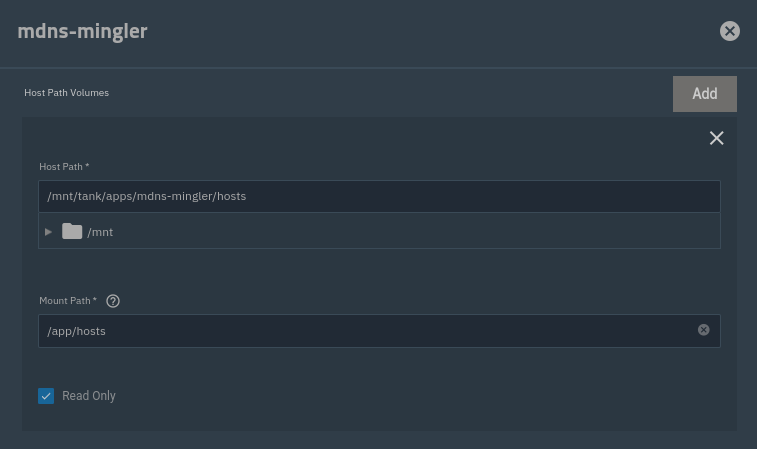Click the /app/hosts mount path text

pyautogui.click(x=76, y=331)
